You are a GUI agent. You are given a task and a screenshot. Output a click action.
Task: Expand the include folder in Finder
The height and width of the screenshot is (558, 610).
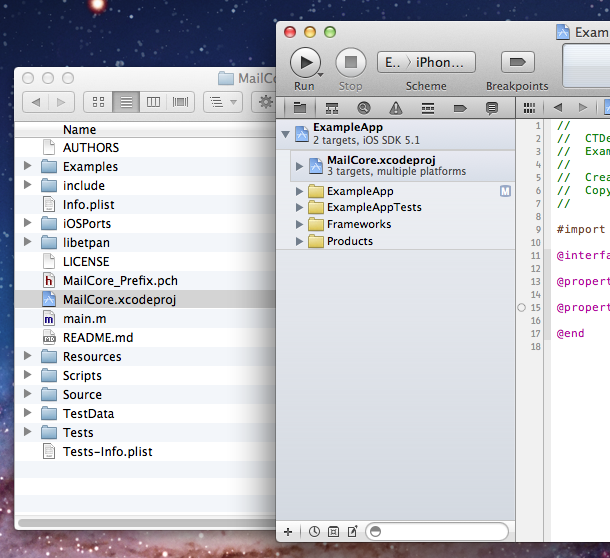[27, 184]
